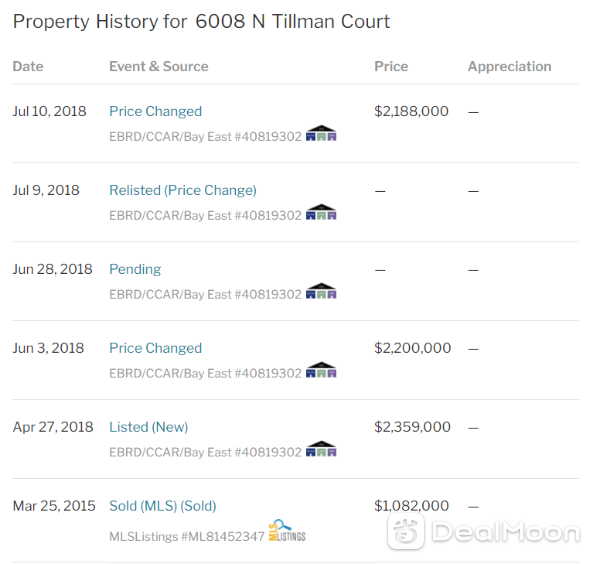
Task: Click the Bay East logo in Jun 28, 2018 row
Action: coord(321,291)
